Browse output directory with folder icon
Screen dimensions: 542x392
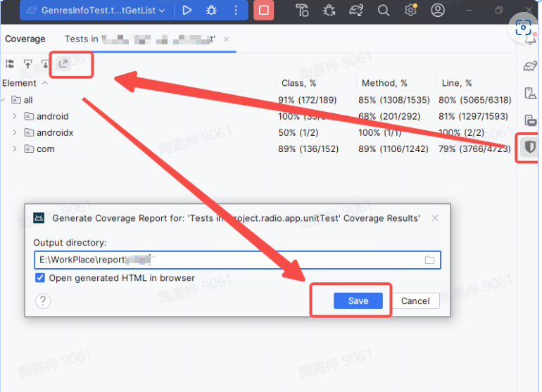tap(429, 260)
